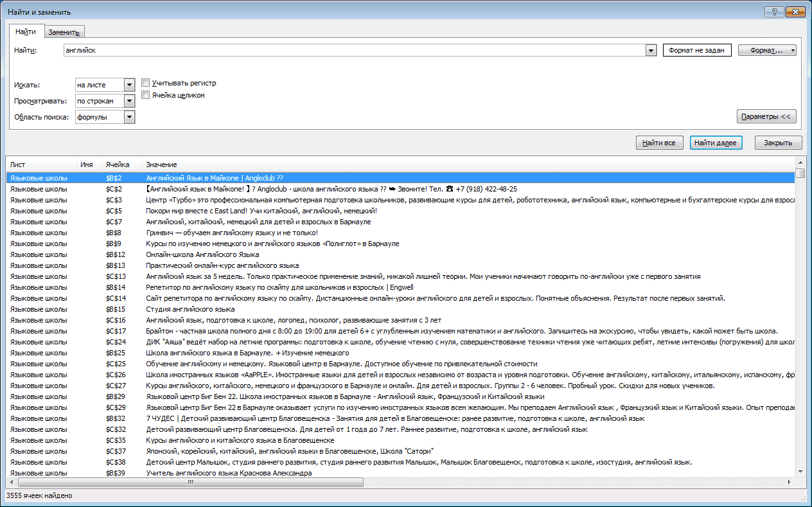The width and height of the screenshot is (812, 507).
Task: Open the Область поиска dropdown set to формулы
Action: click(129, 117)
